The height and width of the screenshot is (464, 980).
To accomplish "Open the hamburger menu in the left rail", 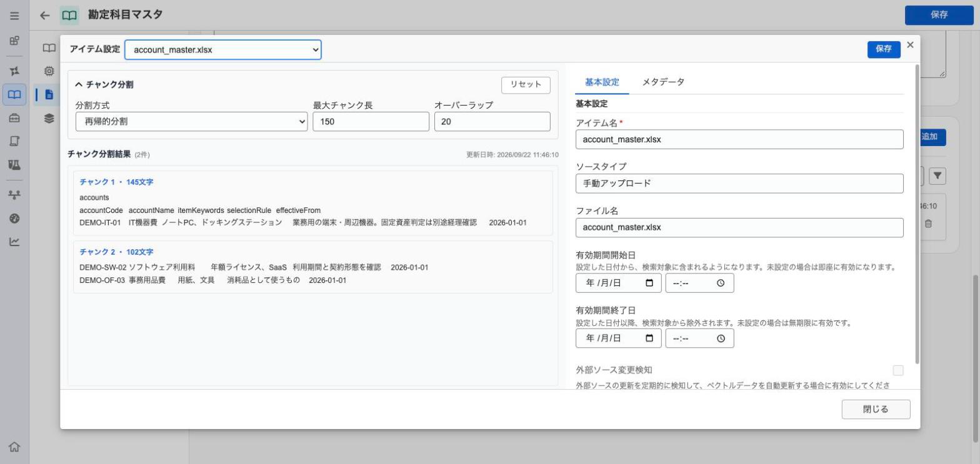I will [x=14, y=16].
